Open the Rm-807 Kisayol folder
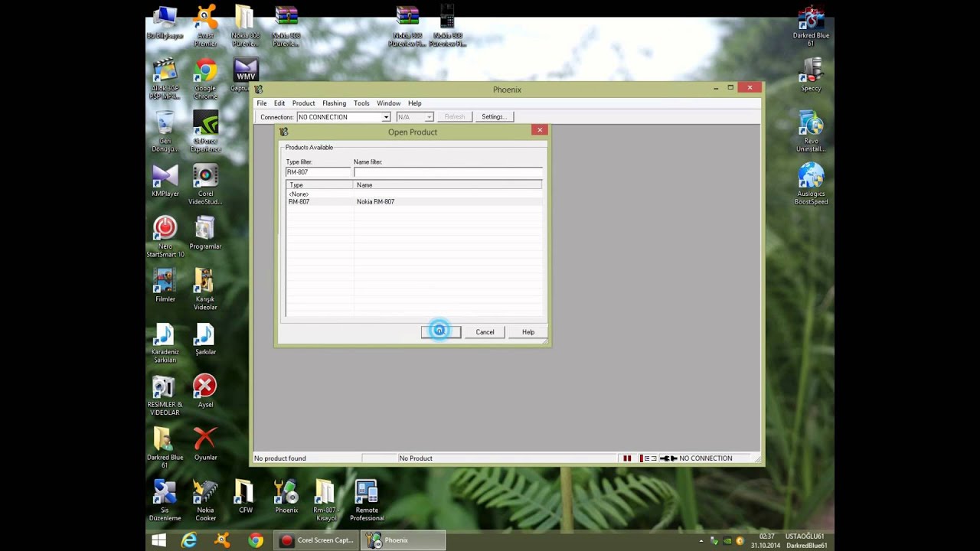 [325, 500]
